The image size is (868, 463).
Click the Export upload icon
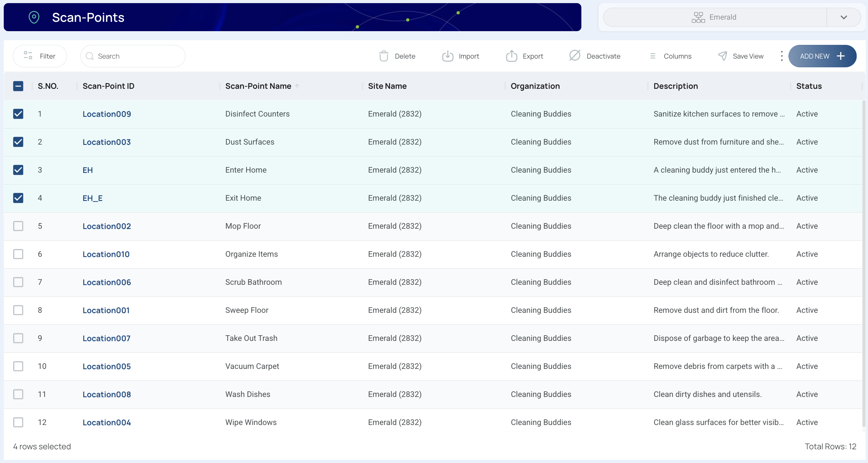[x=512, y=56]
